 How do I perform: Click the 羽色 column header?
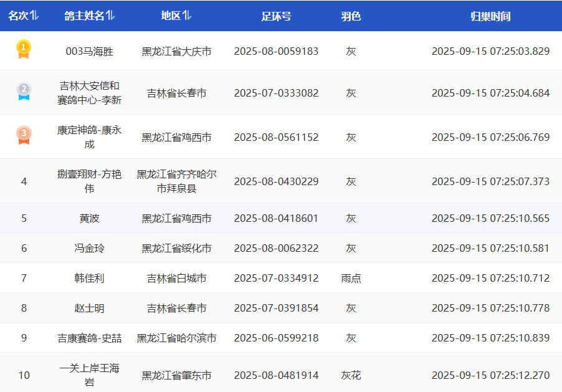click(x=351, y=16)
